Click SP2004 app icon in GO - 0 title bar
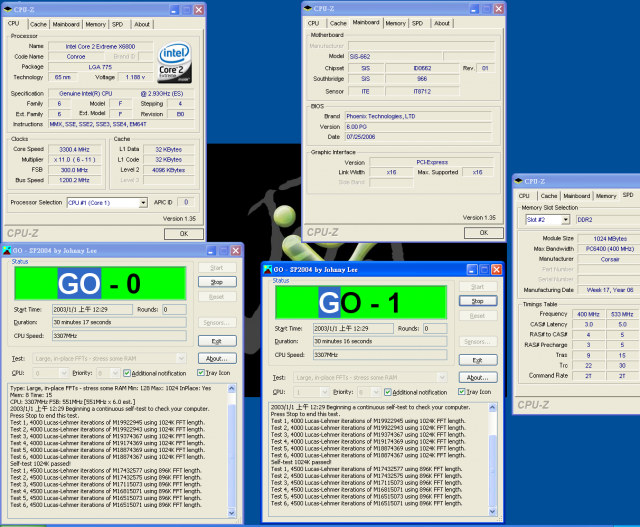640x527 pixels. 7,250
